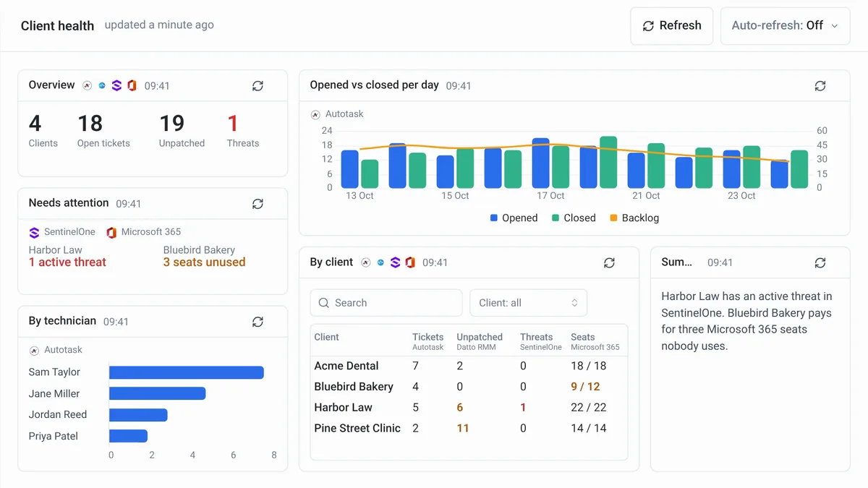The width and height of the screenshot is (868, 488).
Task: Click the 4 Clients stat
Action: pos(43,131)
